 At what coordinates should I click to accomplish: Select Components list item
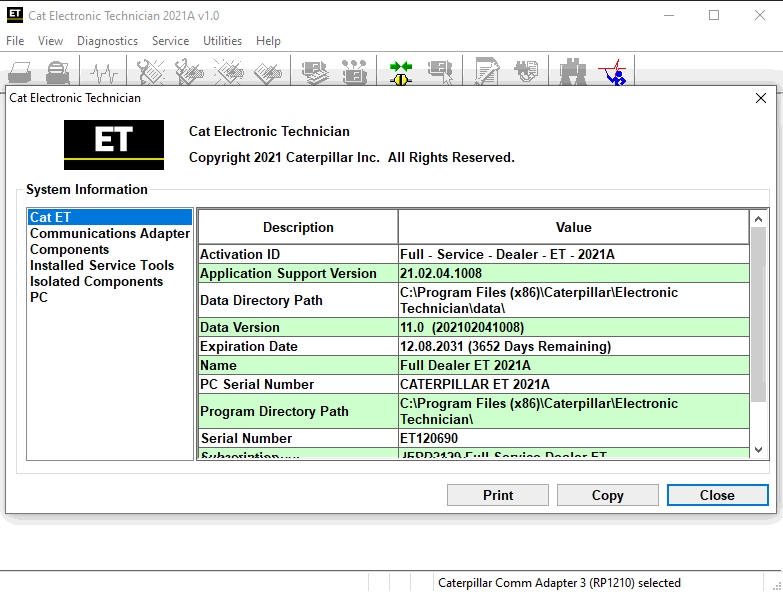tap(109, 249)
